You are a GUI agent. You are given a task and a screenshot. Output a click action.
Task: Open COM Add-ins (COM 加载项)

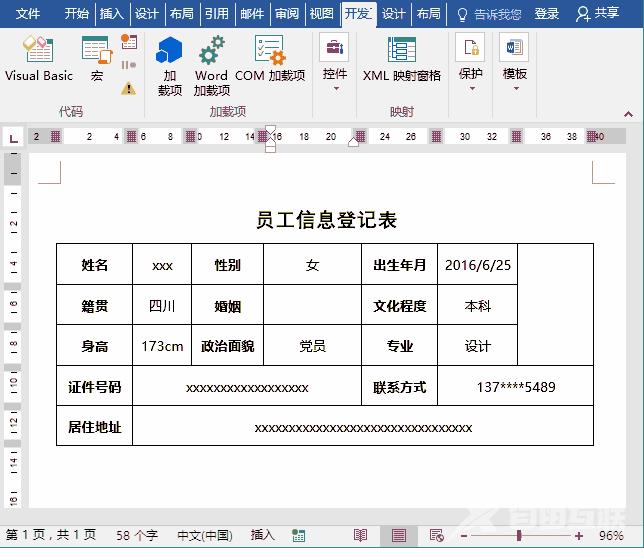(x=270, y=59)
